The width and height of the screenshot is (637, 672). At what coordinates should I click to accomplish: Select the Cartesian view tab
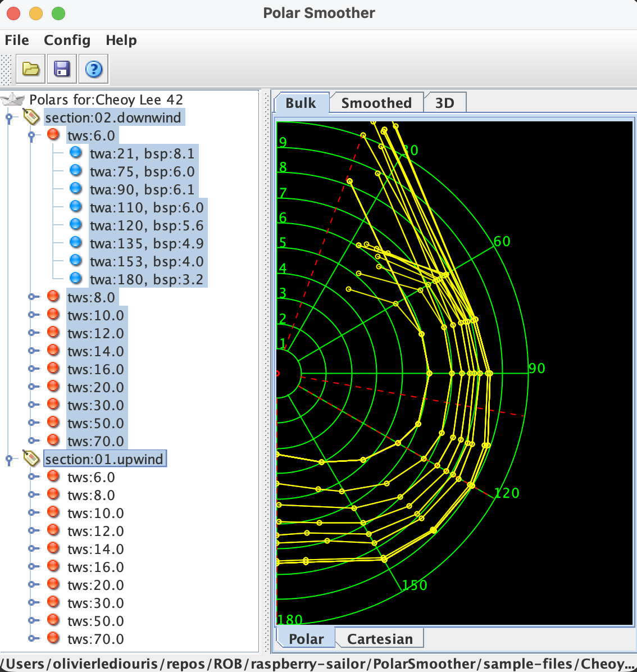[380, 639]
